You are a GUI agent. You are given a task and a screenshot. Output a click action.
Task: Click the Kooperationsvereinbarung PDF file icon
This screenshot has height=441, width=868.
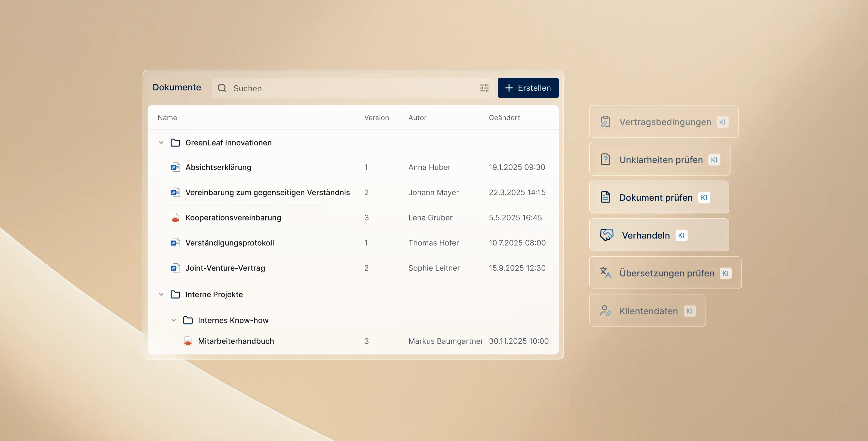[x=175, y=218]
